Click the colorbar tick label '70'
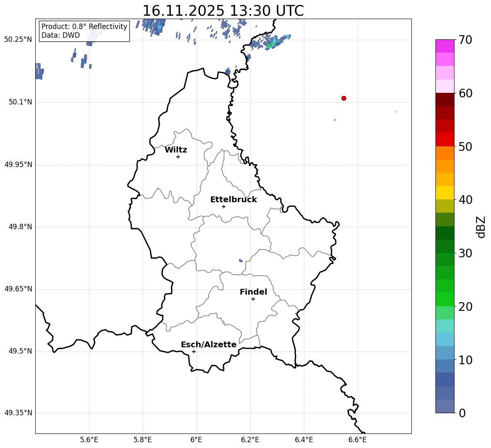The width and height of the screenshot is (491, 448). [465, 40]
